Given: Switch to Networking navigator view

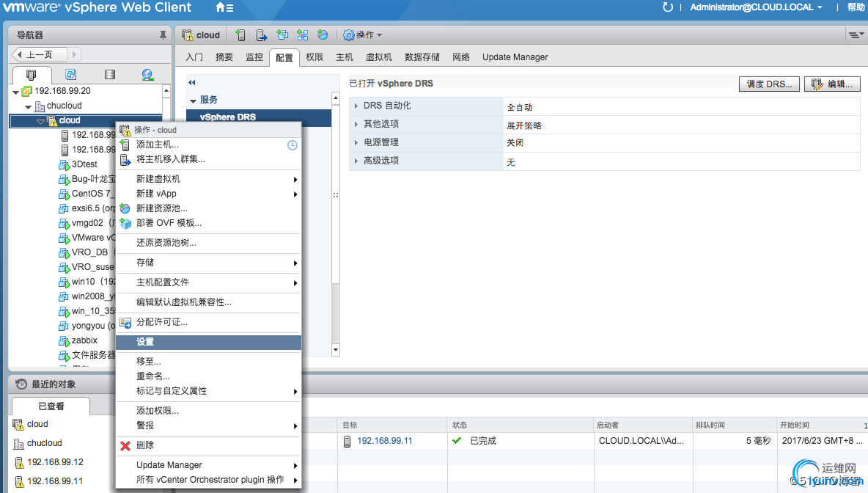Looking at the screenshot, I should (x=147, y=74).
